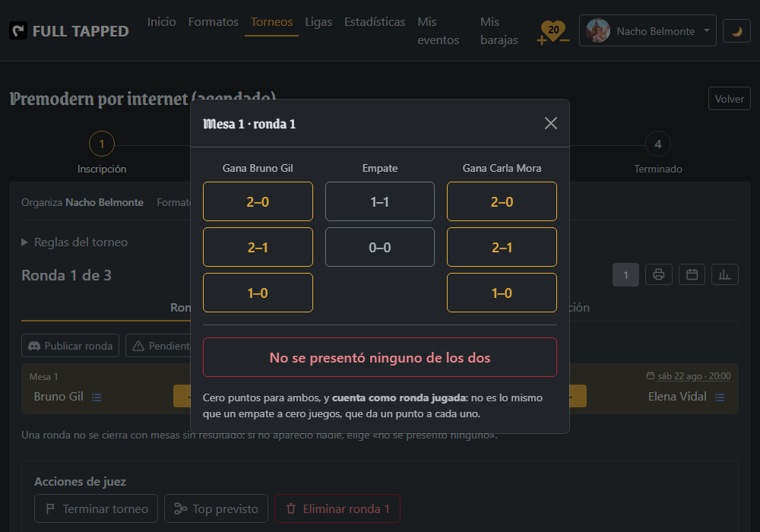Select Bruno Gil wins 2–0
This screenshot has width=760, height=532.
[258, 201]
